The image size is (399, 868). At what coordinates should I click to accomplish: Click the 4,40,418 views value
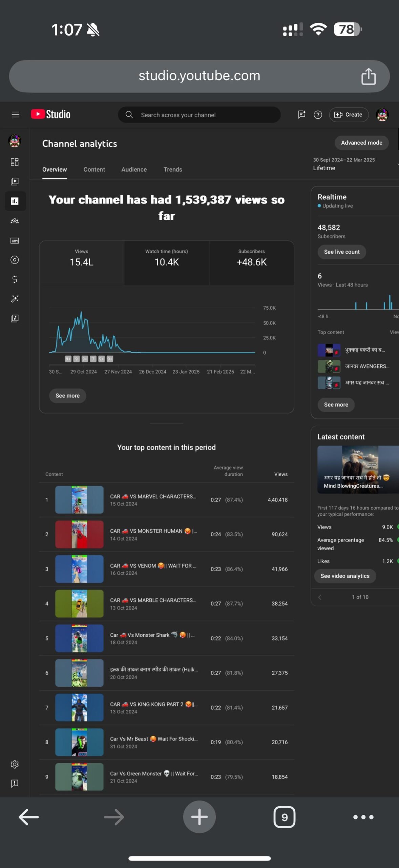(278, 500)
